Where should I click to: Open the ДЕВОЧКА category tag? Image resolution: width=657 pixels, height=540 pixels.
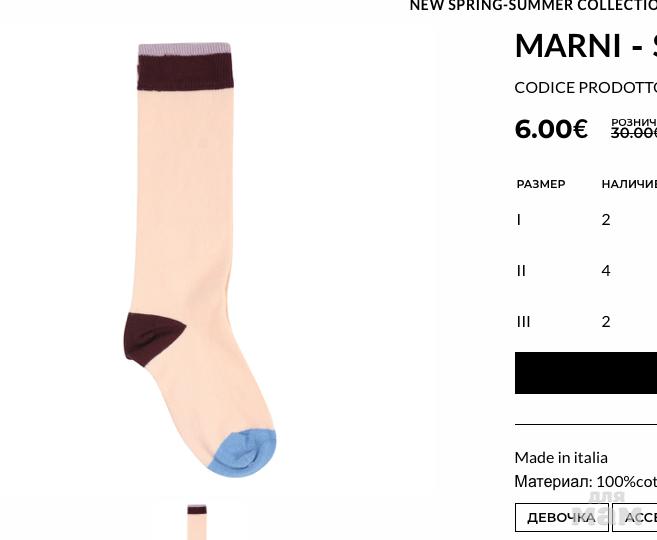click(x=561, y=517)
